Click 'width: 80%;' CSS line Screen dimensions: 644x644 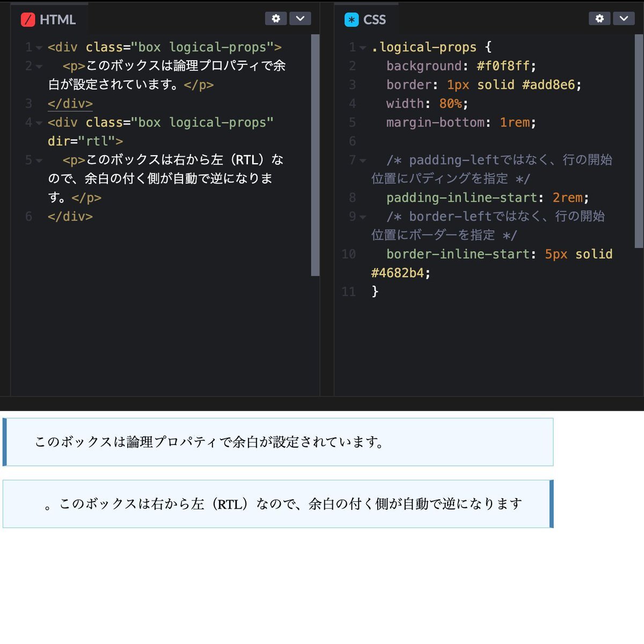(x=427, y=104)
